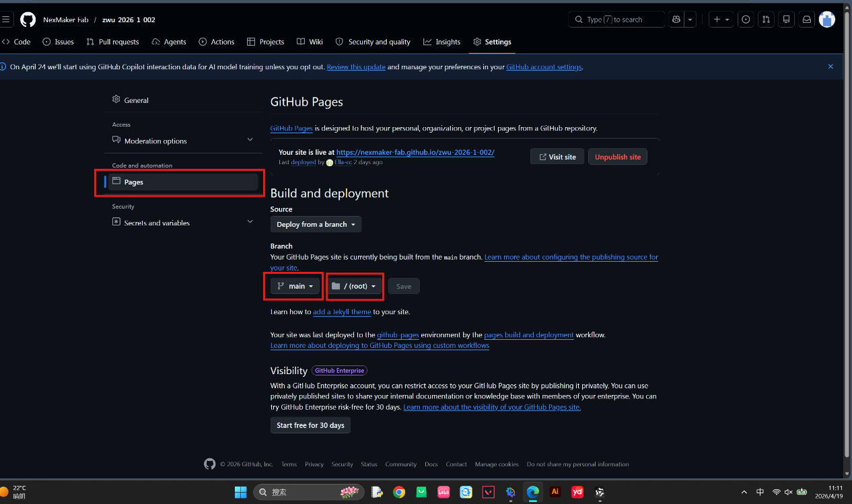
Task: Toggle the muted volume tray icon
Action: coord(789,492)
